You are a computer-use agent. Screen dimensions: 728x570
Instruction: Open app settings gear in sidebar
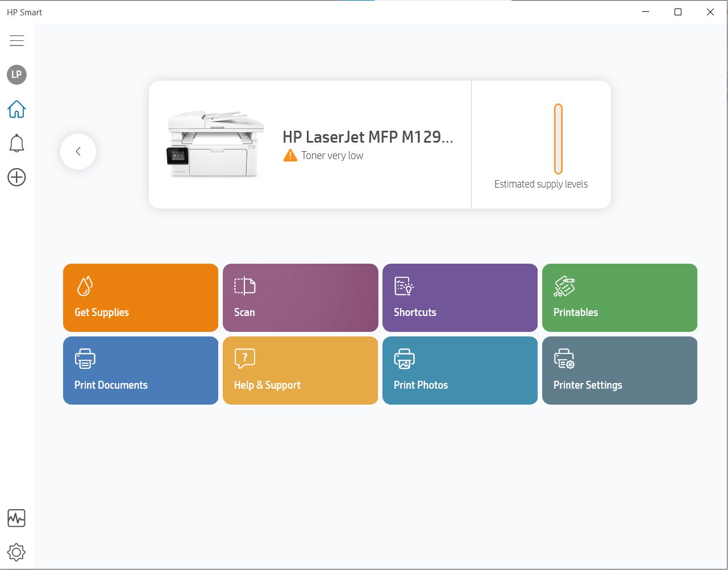pyautogui.click(x=16, y=552)
